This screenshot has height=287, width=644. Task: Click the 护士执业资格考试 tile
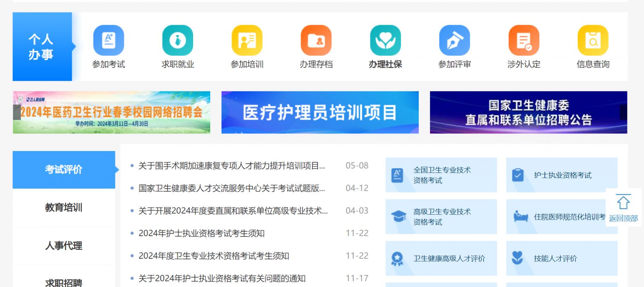coord(562,175)
